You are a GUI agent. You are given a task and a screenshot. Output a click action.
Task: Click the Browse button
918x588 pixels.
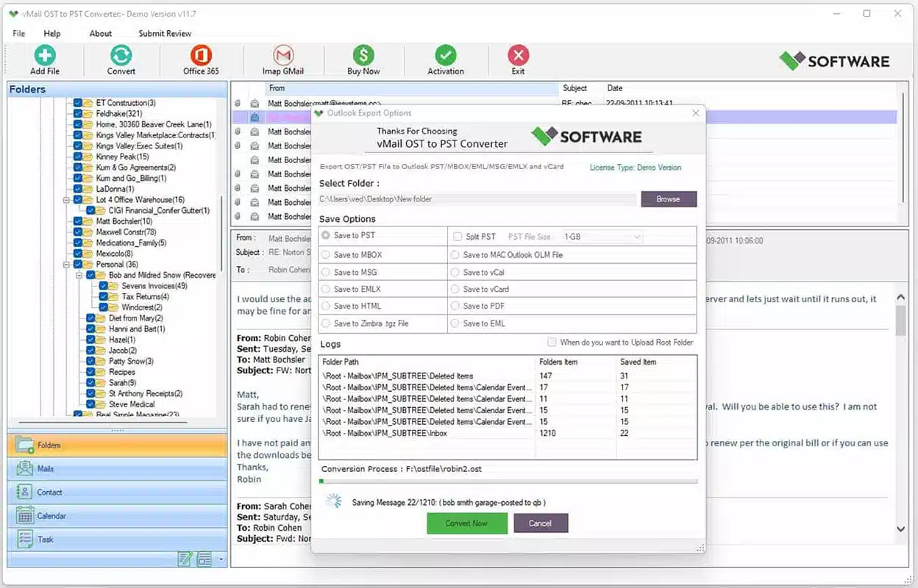point(668,199)
